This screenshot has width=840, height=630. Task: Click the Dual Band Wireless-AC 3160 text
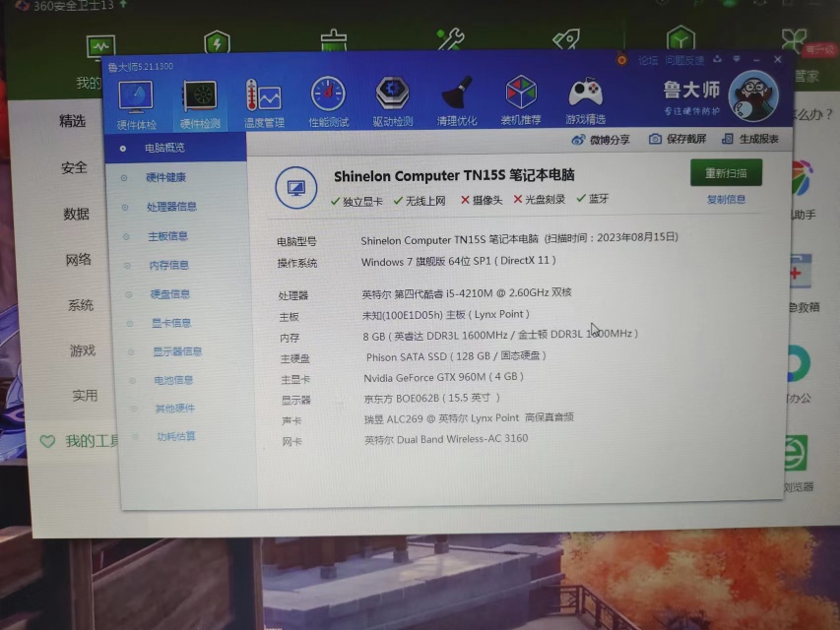[x=446, y=439]
